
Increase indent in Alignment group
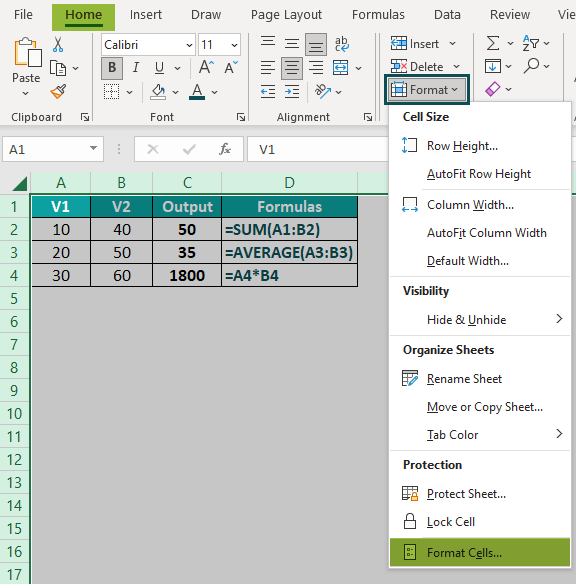click(292, 92)
